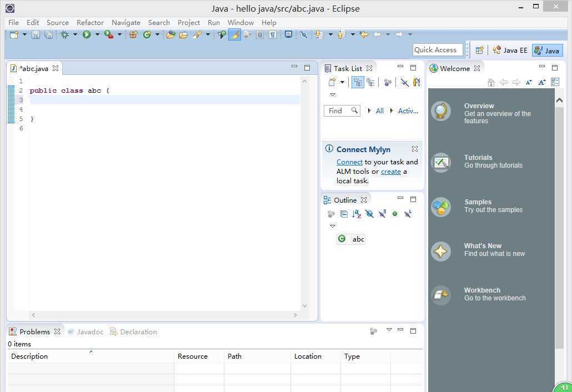Open the Project menu
Screen dimensions: 572x392
coord(189,23)
